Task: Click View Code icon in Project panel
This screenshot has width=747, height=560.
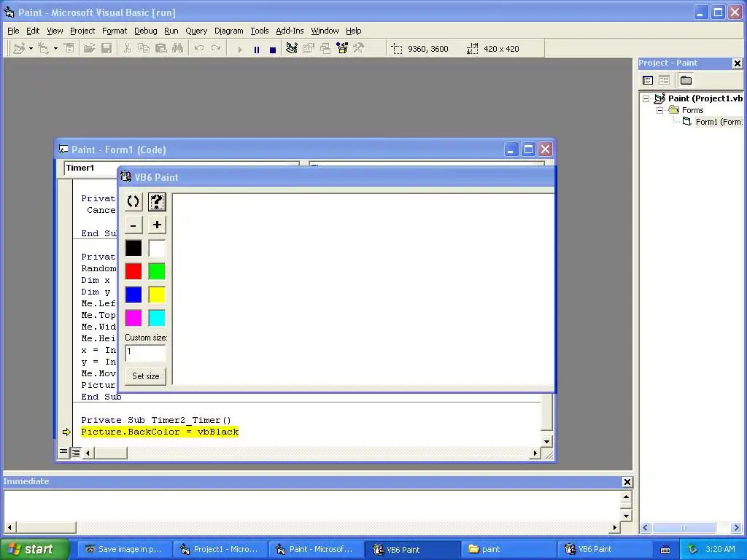Action: click(648, 80)
